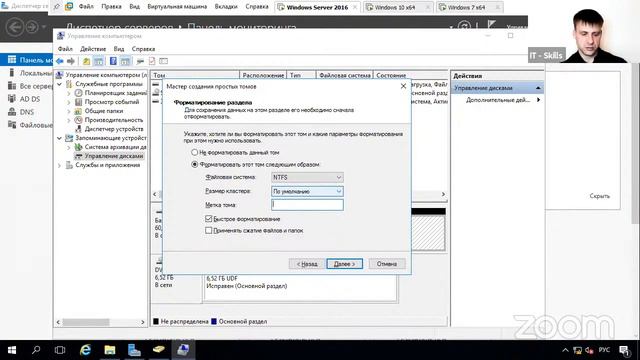
Task: Toggle Быстрое форматирование checkbox
Action: point(209,219)
